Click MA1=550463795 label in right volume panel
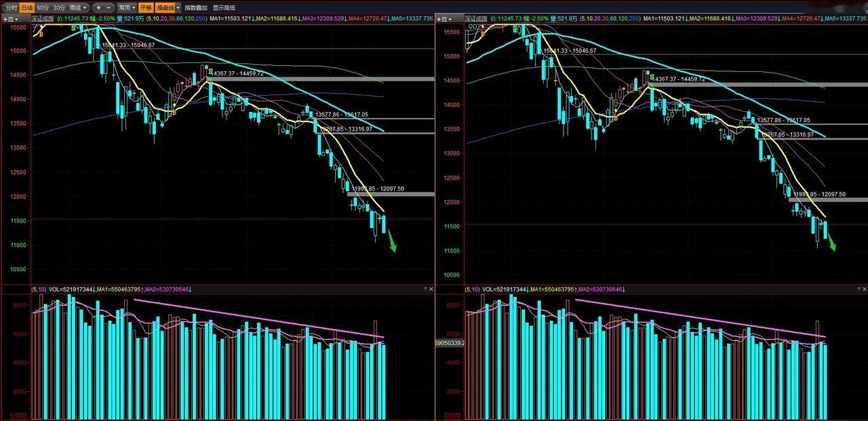Image resolution: width=868 pixels, height=421 pixels. click(553, 289)
